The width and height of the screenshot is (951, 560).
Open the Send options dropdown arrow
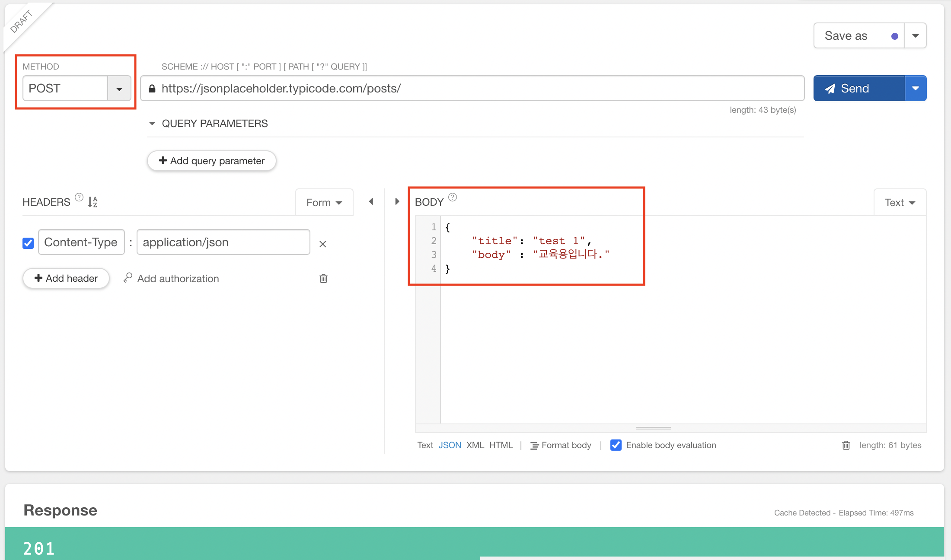pos(916,89)
